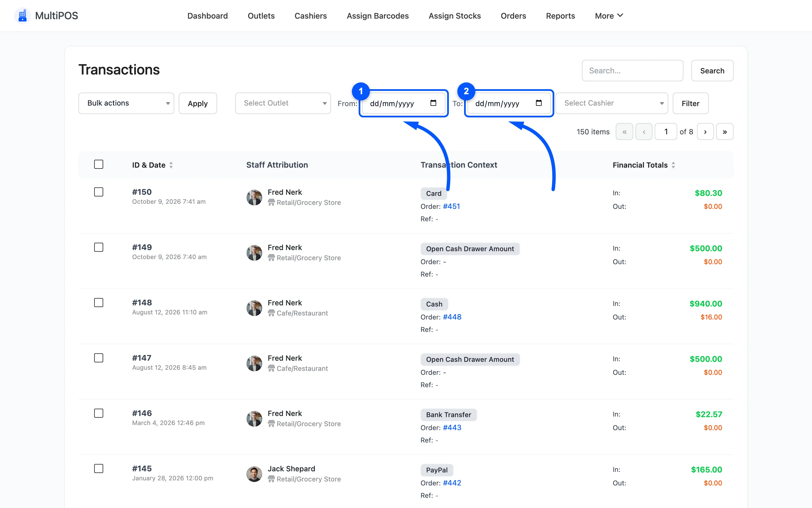Click store icon in row #149
This screenshot has width=812, height=508.
coord(271,258)
